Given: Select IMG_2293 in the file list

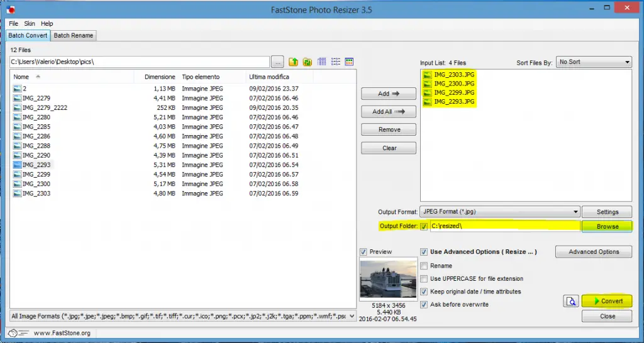Looking at the screenshot, I should click(36, 165).
